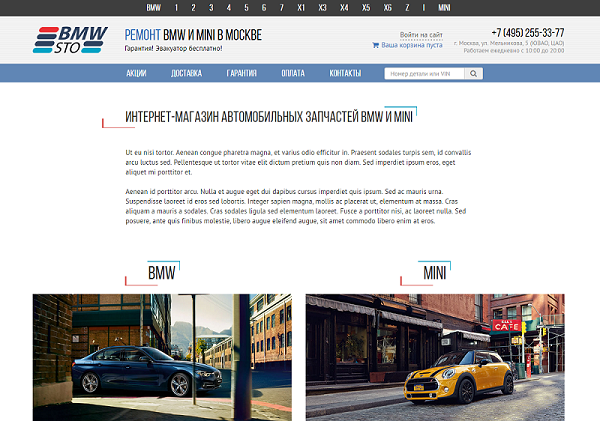Open the АКЦИИ menu item
The image size is (600, 421).
pos(136,73)
